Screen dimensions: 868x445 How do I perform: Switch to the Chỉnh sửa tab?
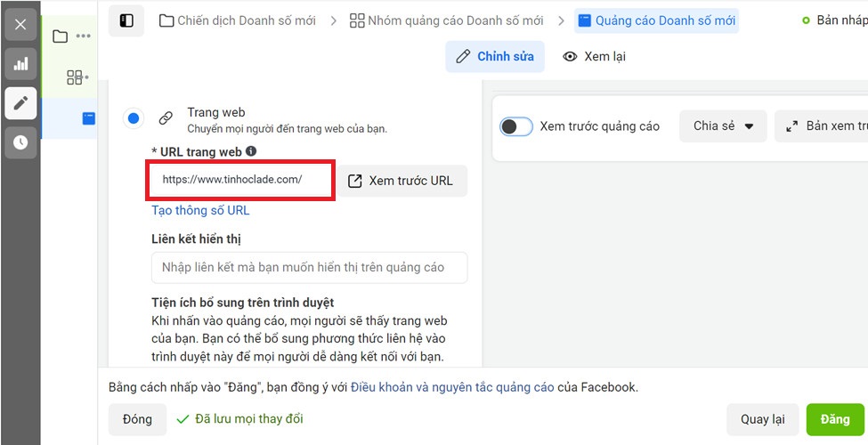495,56
